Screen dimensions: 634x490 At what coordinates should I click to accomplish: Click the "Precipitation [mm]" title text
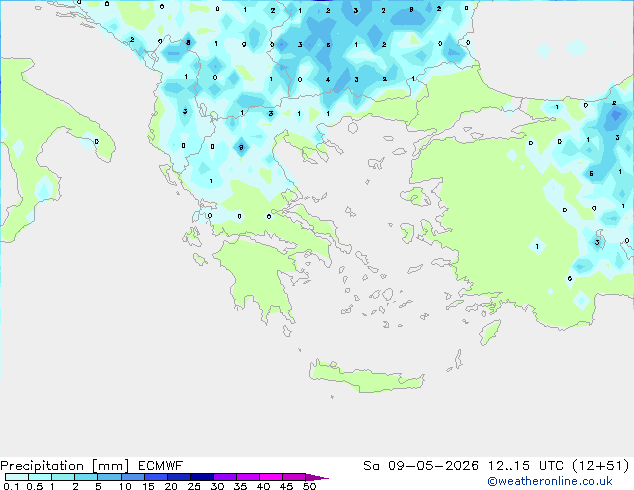point(65,466)
